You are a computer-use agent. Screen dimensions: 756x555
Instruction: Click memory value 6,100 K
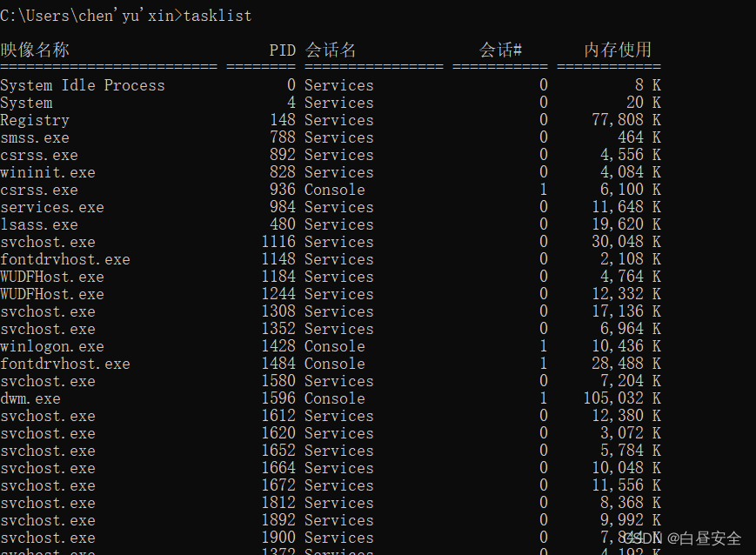pyautogui.click(x=631, y=190)
